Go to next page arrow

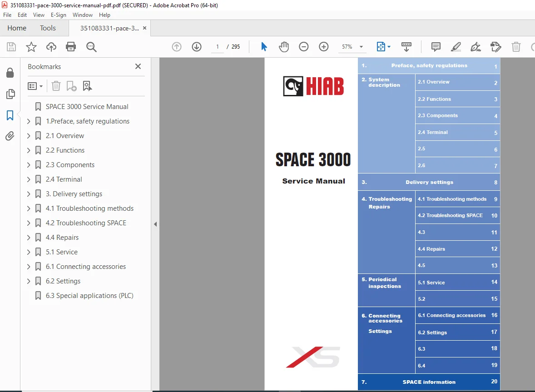point(197,47)
